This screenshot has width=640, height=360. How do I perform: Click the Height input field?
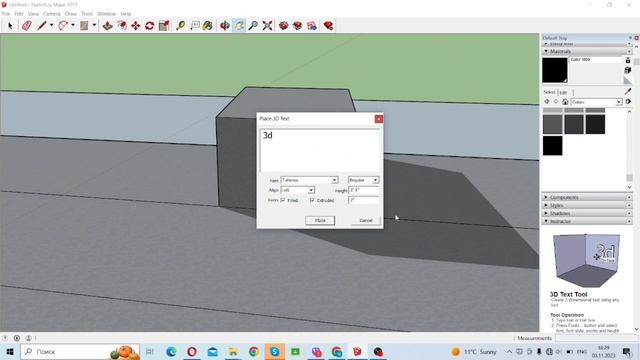pos(364,190)
